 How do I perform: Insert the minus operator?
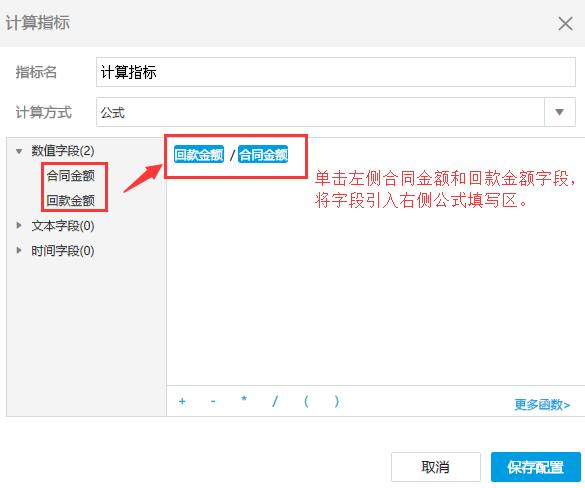[213, 401]
